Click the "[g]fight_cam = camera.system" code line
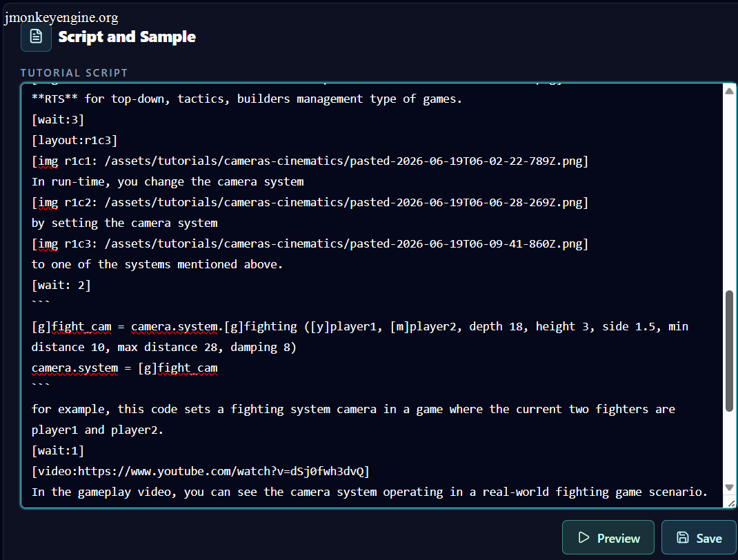The image size is (738, 560). [x=360, y=327]
